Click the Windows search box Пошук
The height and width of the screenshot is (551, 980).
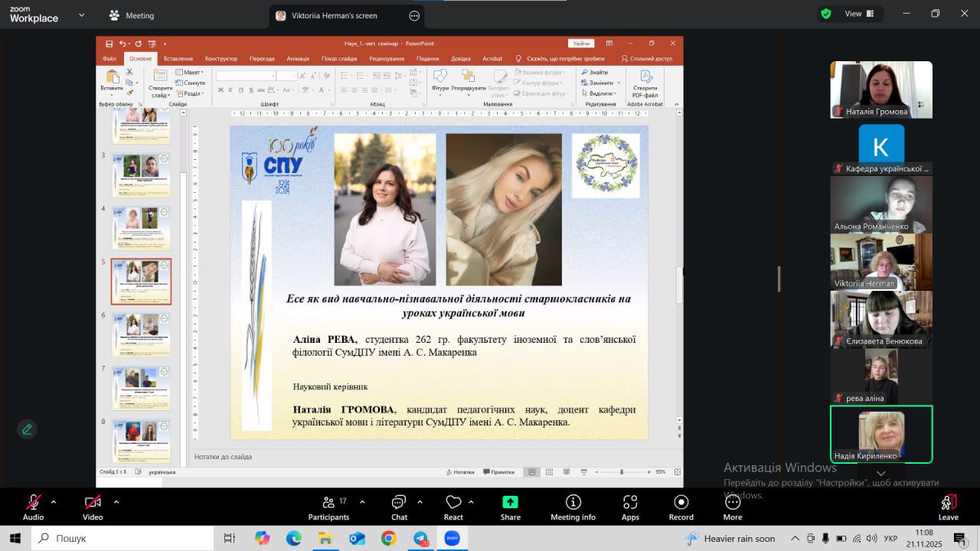[122, 539]
